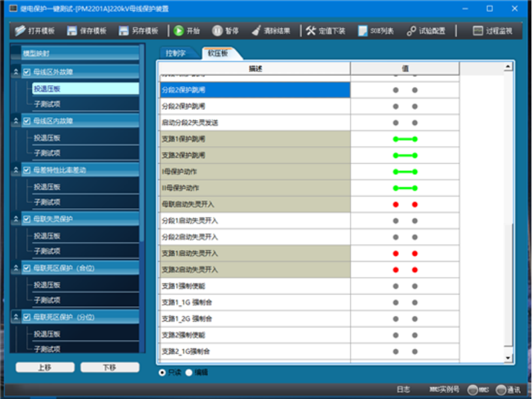Click the 清除结果 broom icon
This screenshot has height=399, width=532.
pyautogui.click(x=256, y=31)
